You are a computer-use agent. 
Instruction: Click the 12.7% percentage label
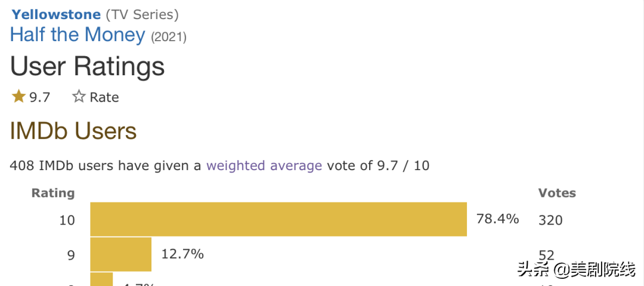coord(182,254)
